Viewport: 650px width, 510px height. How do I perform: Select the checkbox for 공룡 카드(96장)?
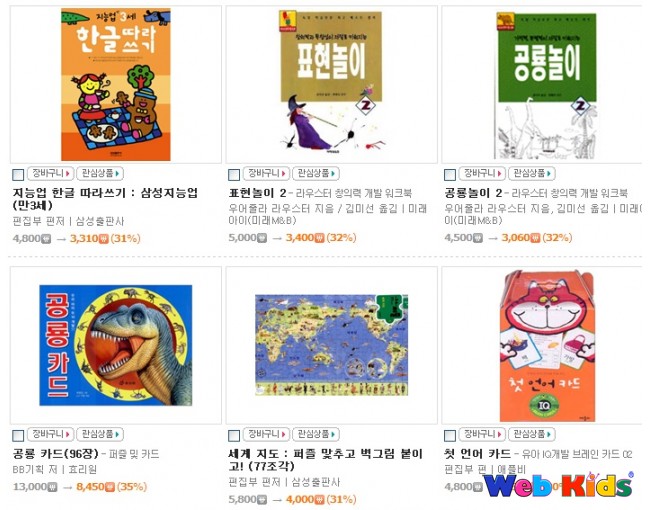[x=18, y=435]
